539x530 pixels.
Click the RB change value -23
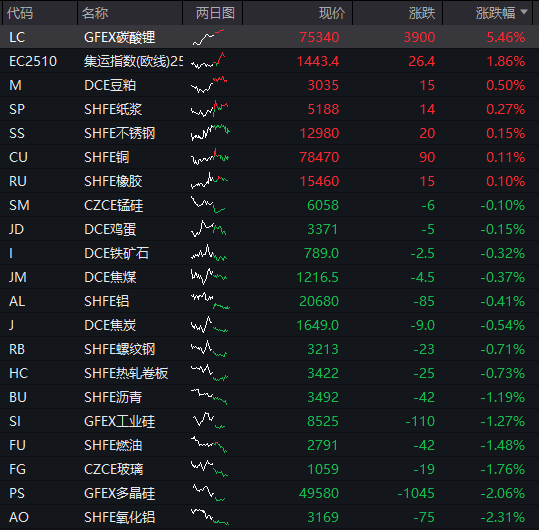pos(424,349)
